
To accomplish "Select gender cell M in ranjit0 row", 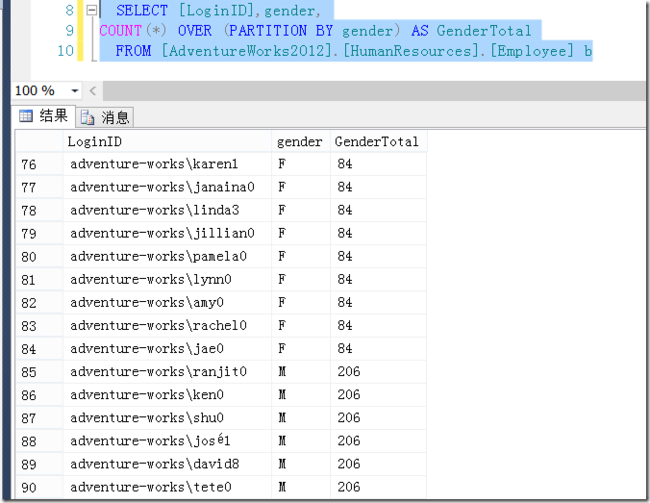I will pos(301,372).
